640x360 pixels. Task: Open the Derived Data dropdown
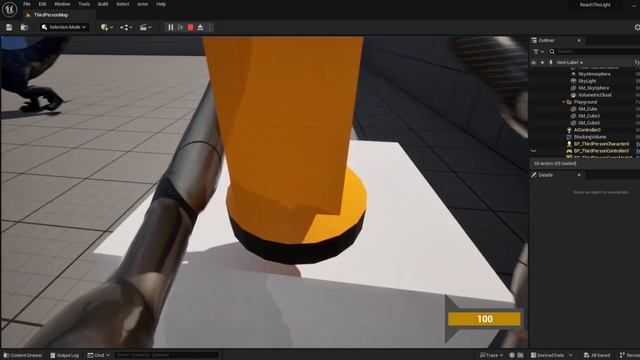(552, 355)
